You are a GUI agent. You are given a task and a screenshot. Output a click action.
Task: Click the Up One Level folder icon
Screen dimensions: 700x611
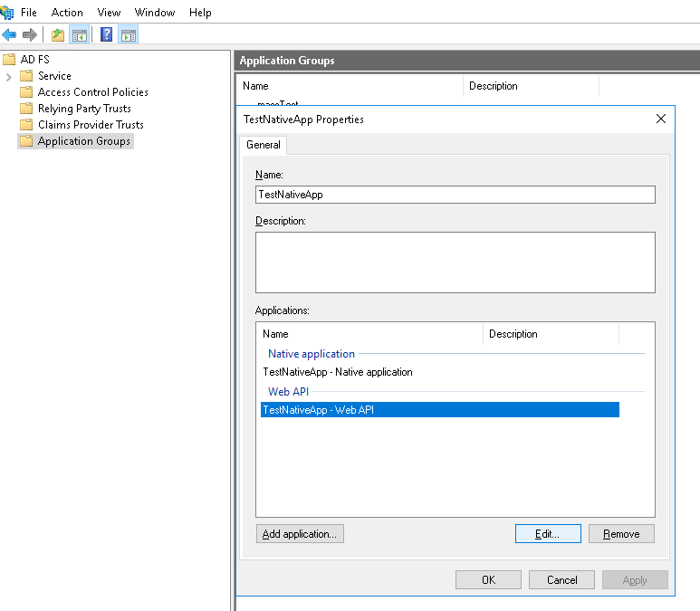[58, 35]
